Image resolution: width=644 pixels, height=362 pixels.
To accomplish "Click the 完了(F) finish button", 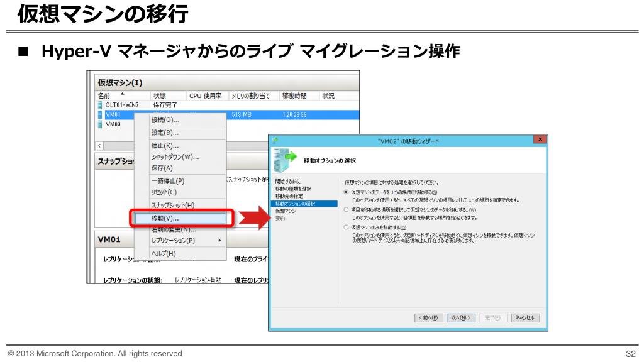I will (493, 318).
